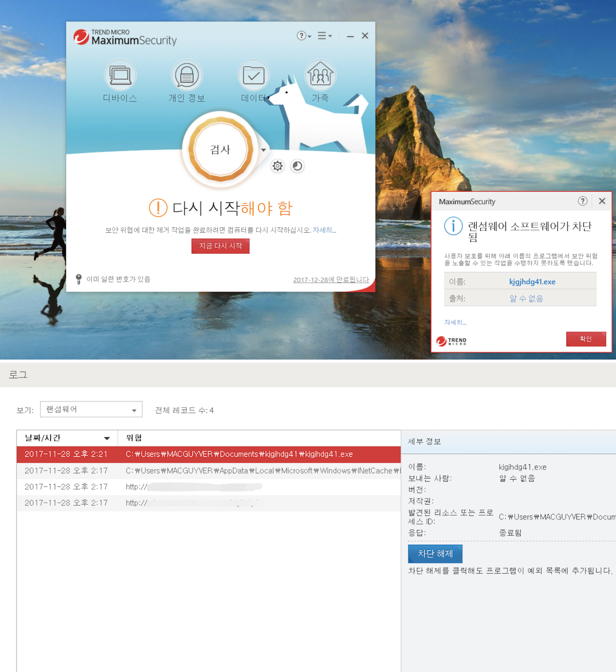Select the 2:21 kjgjhdg41.exe log row
616x672 pixels.
click(209, 454)
